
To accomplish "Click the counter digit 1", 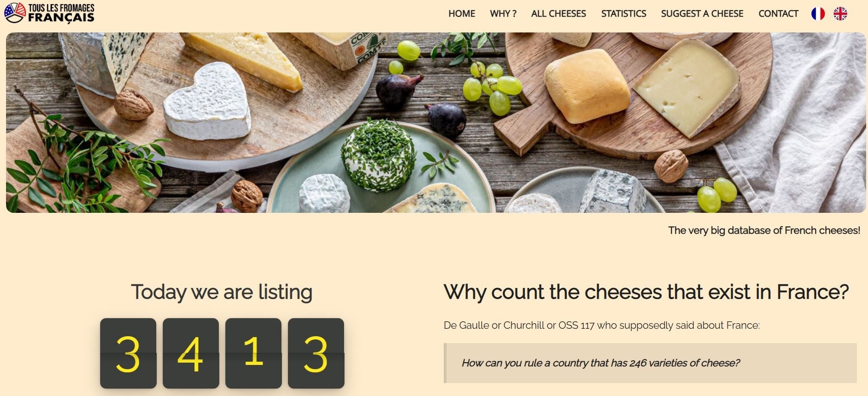I will (x=254, y=353).
